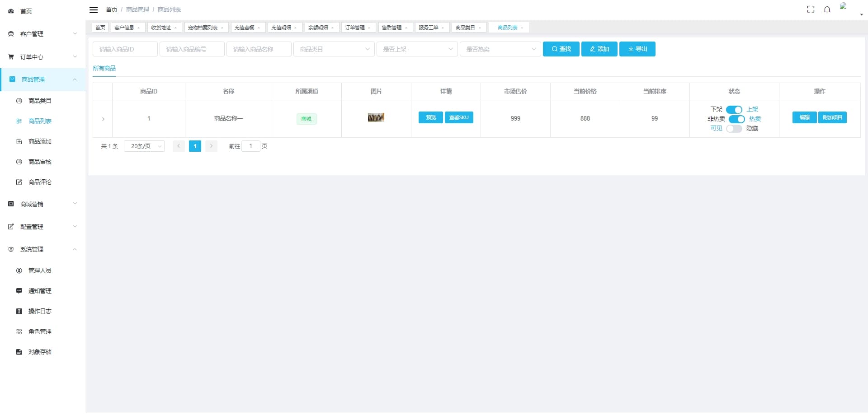Screen dimensions: 868x415
Task: Expand the 订单中心 menu chevron
Action: [x=75, y=56]
